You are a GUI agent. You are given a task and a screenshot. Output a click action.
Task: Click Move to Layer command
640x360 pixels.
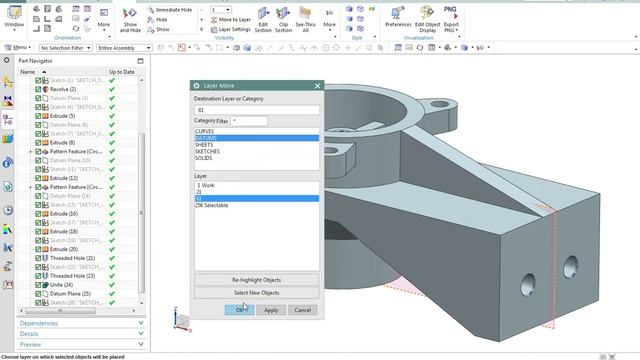(x=231, y=20)
